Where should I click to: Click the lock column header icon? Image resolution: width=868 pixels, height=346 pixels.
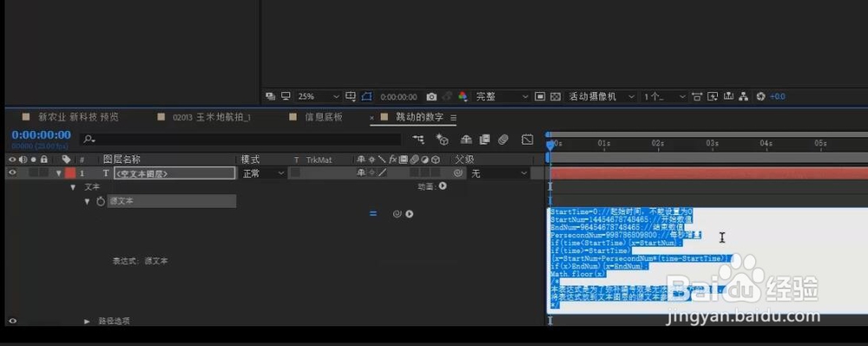43,160
